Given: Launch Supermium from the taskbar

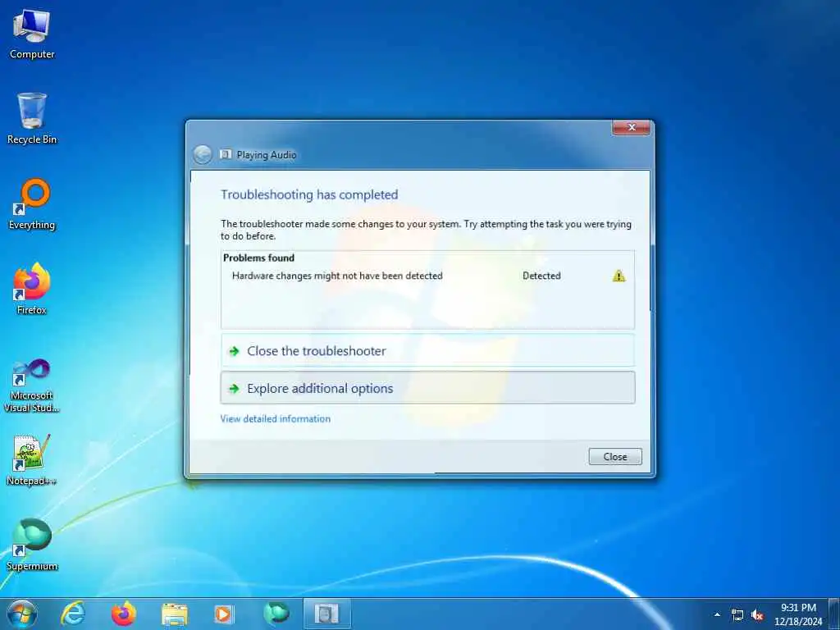Looking at the screenshot, I should pos(276,614).
